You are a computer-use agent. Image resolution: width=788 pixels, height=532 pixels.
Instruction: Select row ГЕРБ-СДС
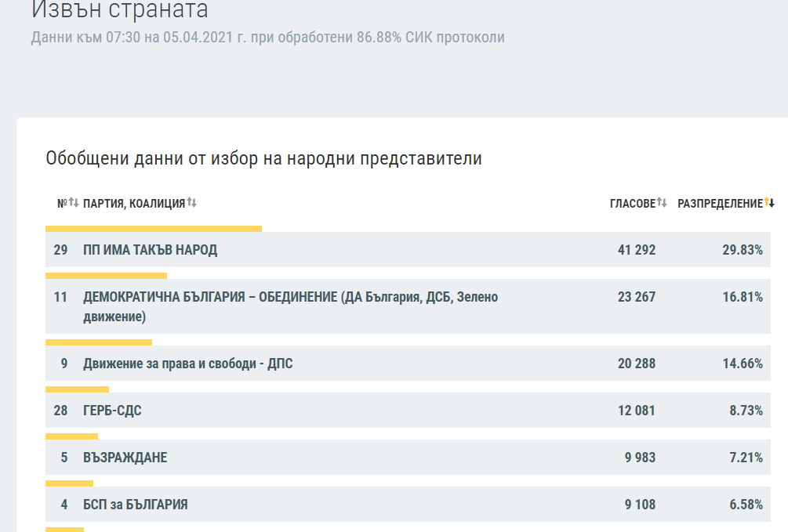408,411
